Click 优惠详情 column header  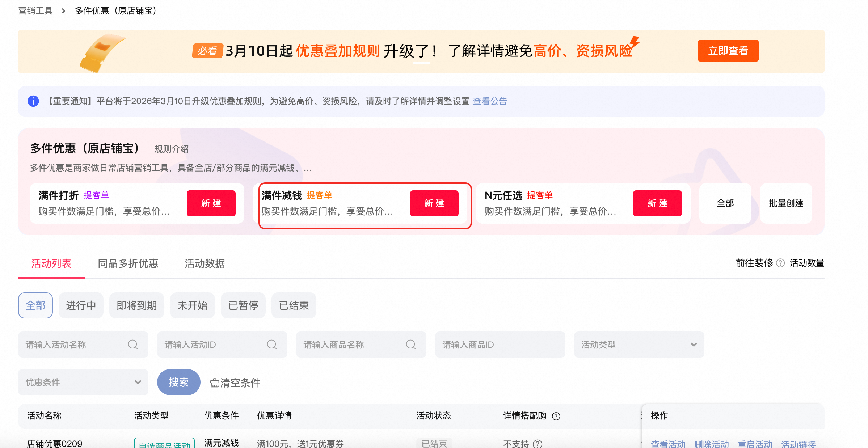click(x=274, y=416)
